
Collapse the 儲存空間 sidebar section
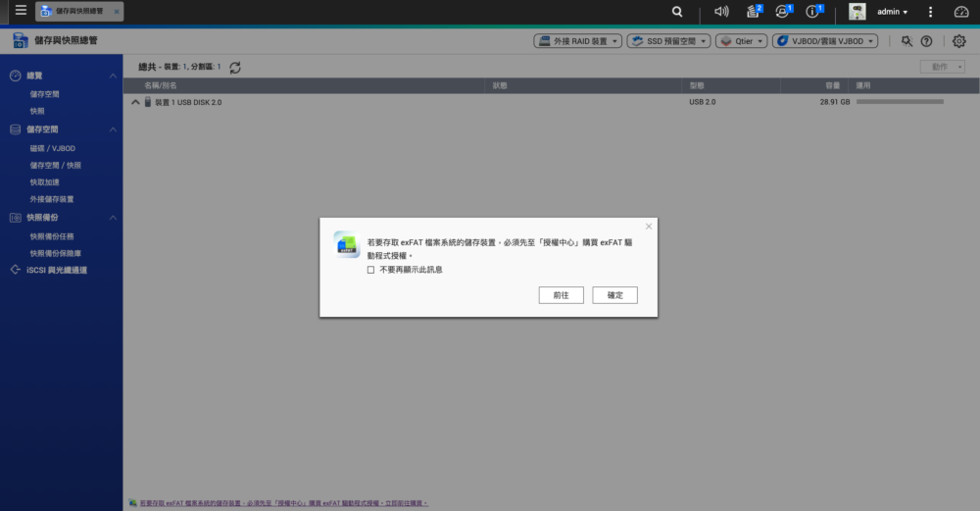pyautogui.click(x=113, y=129)
